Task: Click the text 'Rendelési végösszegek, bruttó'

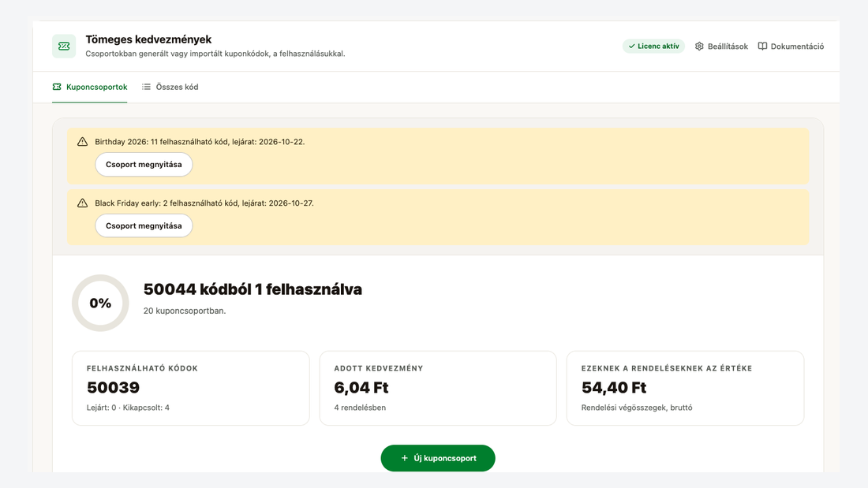Action: [x=637, y=408]
